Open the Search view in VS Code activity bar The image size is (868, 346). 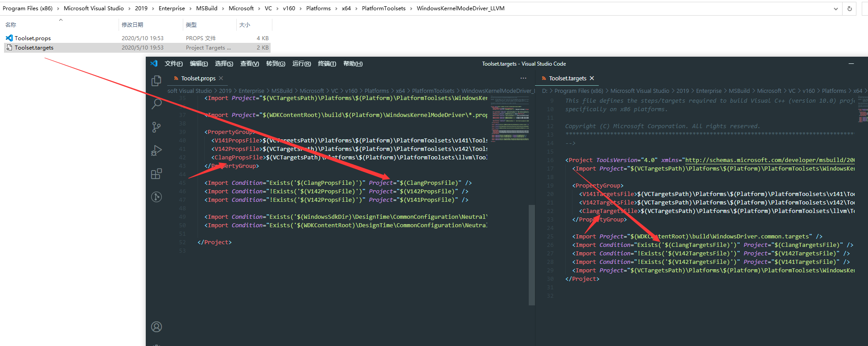click(x=156, y=104)
